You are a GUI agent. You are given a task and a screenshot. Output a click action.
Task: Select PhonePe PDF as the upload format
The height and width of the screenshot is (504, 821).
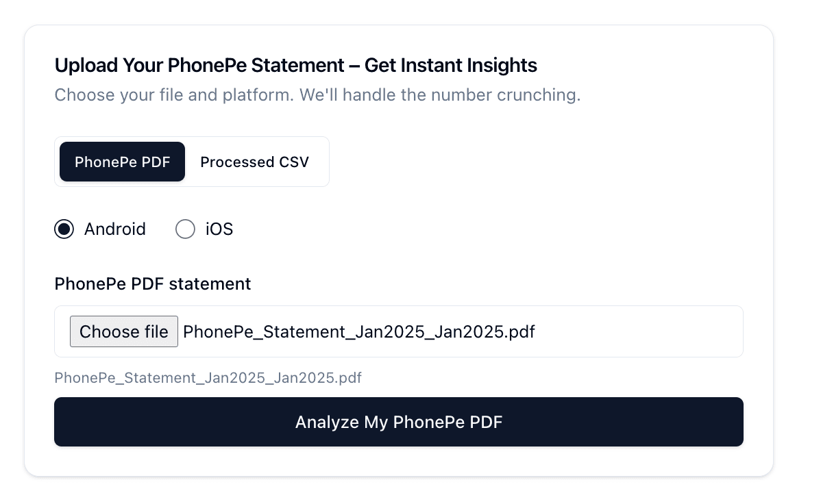[122, 162]
